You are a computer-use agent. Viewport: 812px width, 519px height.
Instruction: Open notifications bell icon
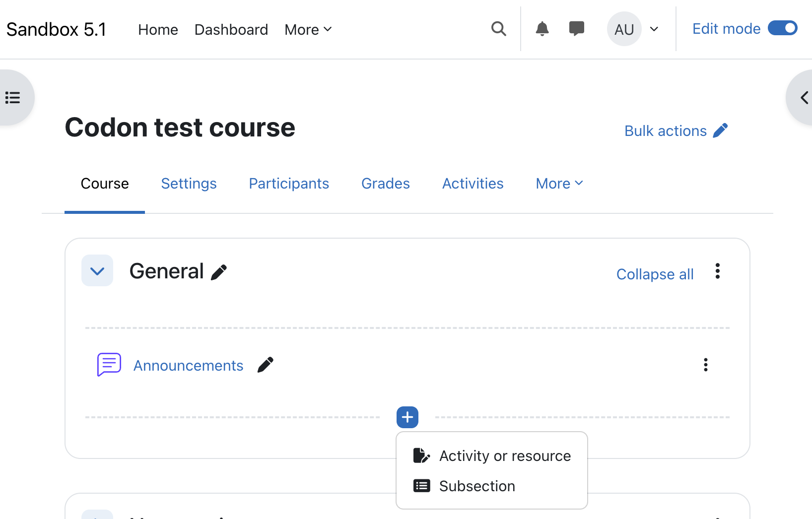542,29
